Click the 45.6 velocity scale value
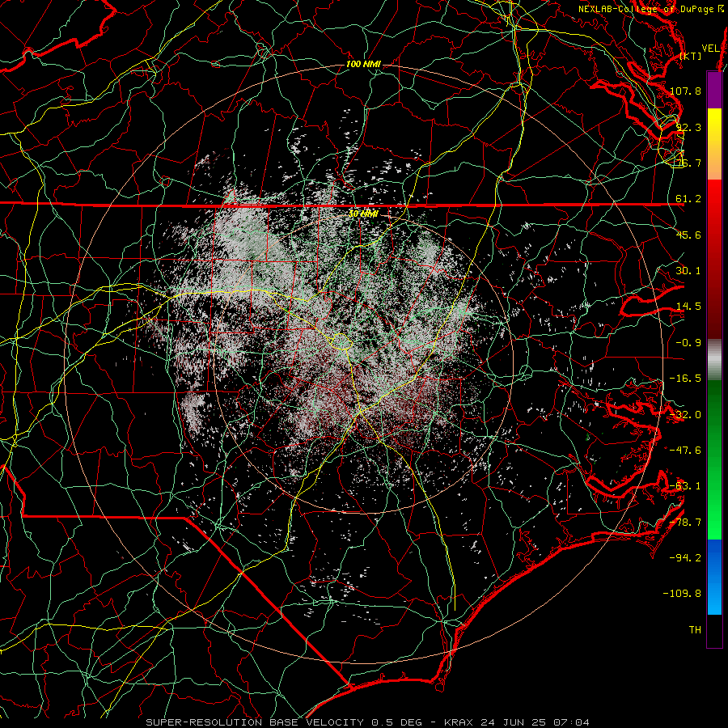This screenshot has width=728, height=728. click(688, 235)
